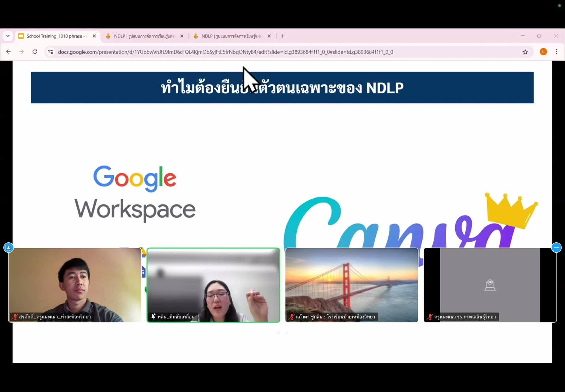565x392 pixels.
Task: Select Golden Gate bridge participant tile
Action: [352, 285]
